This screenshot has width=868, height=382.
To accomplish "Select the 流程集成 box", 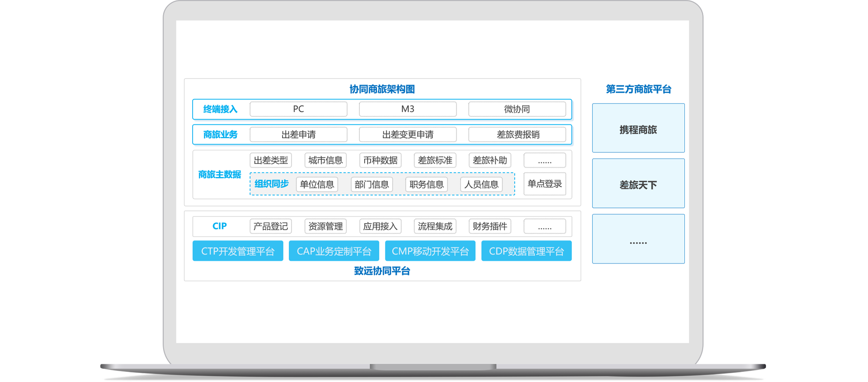I will 435,226.
